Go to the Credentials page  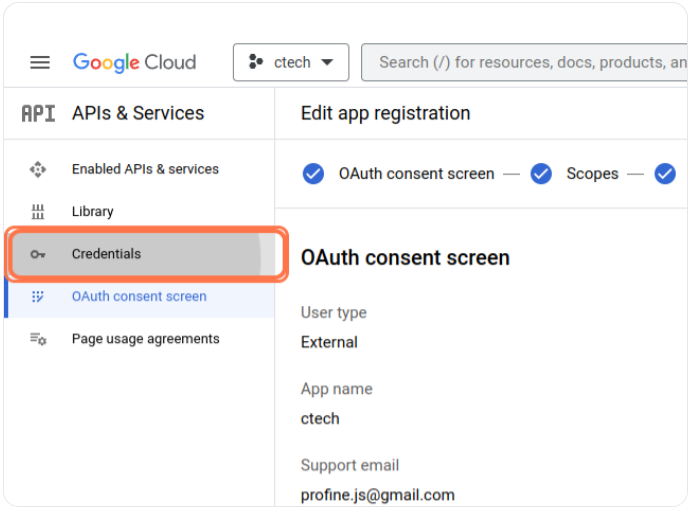click(x=106, y=254)
